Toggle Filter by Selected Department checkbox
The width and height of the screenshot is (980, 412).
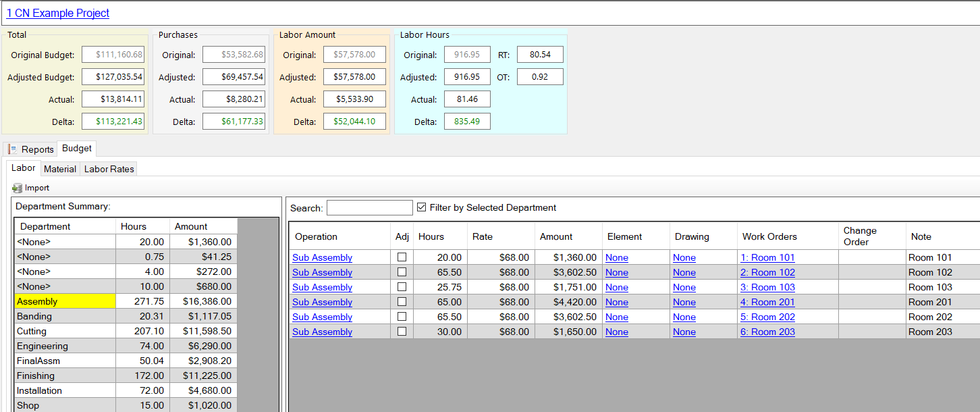point(422,207)
